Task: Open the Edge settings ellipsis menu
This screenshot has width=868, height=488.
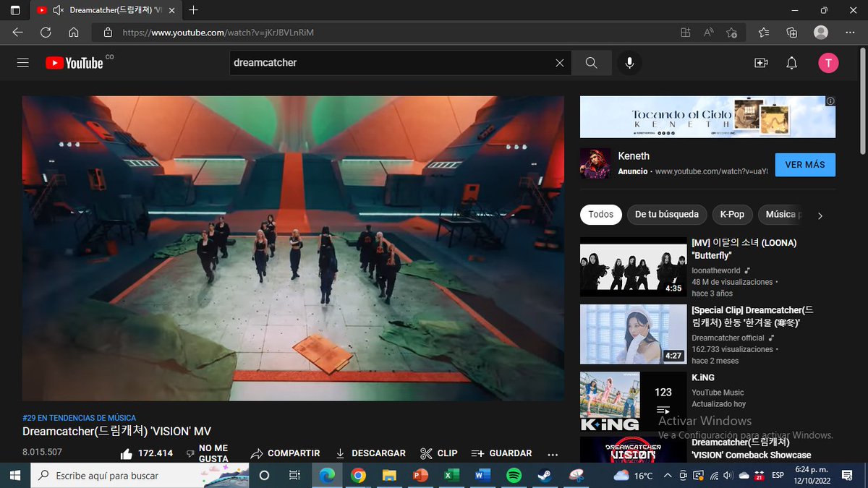Action: (850, 33)
